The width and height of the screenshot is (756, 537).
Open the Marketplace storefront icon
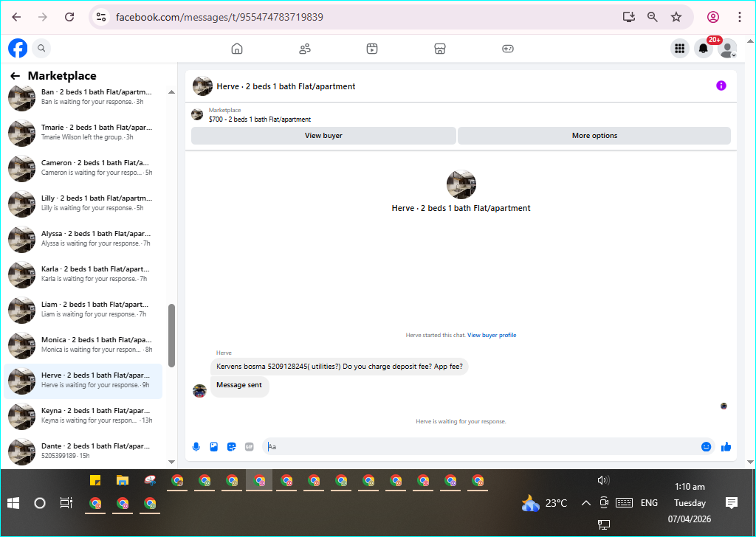coord(440,49)
